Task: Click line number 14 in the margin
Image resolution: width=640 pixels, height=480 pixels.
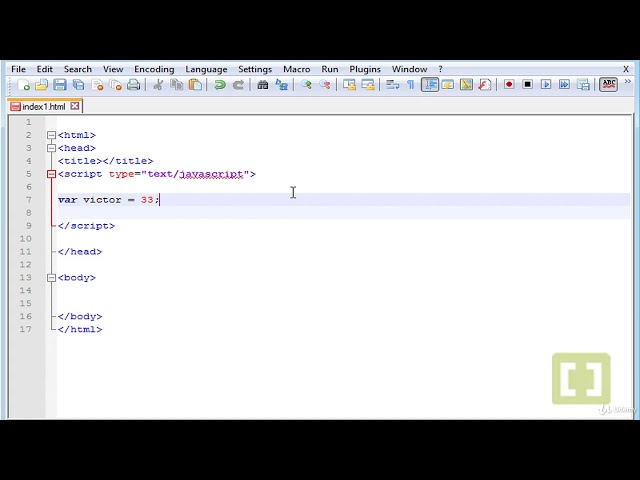Action: point(25,291)
